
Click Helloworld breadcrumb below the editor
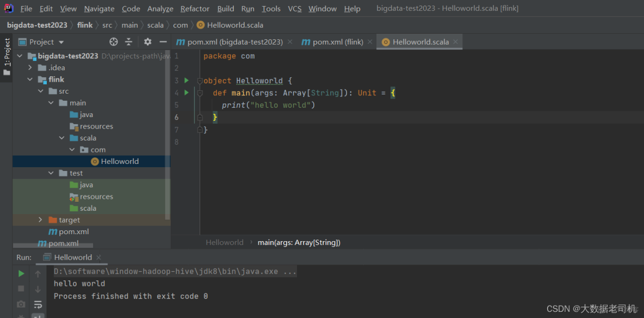[224, 242]
